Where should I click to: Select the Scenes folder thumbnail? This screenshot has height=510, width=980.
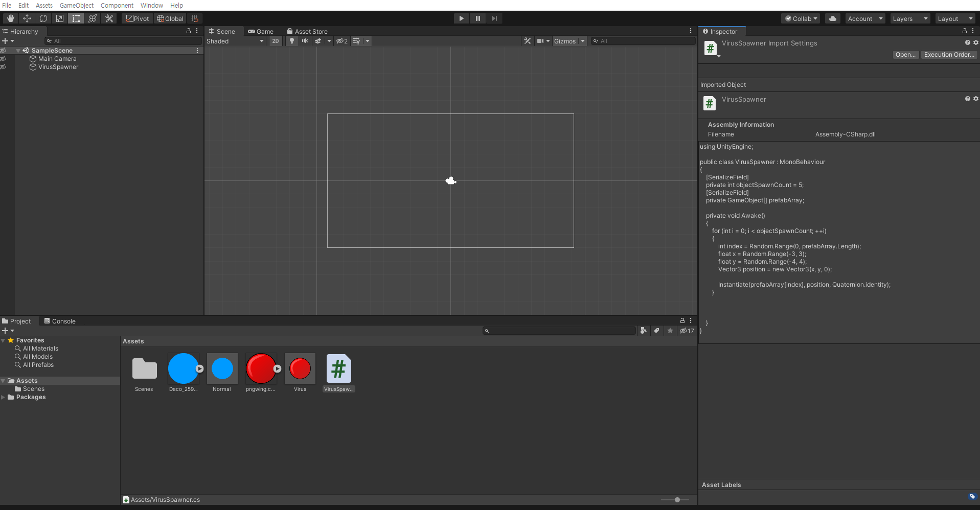(144, 373)
